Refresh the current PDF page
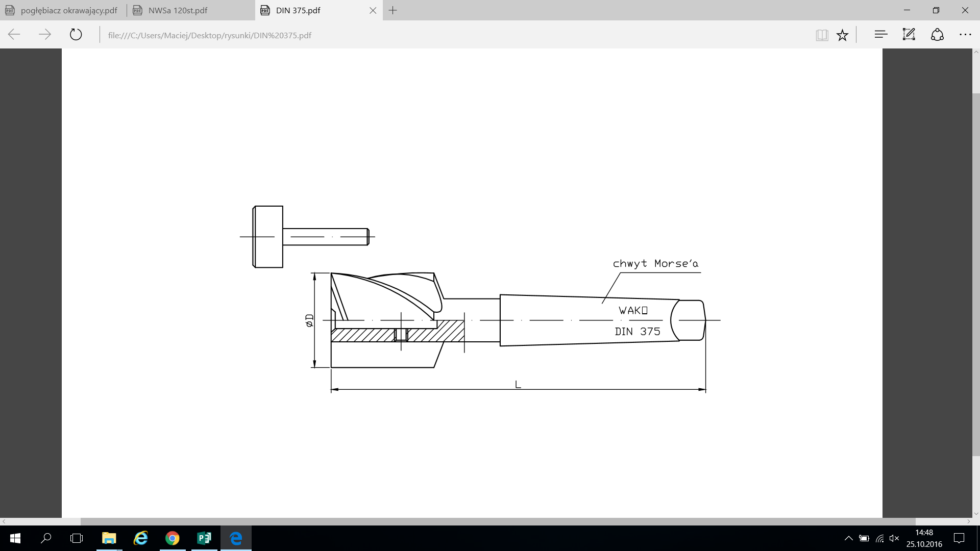Viewport: 980px width, 551px height. (x=76, y=35)
